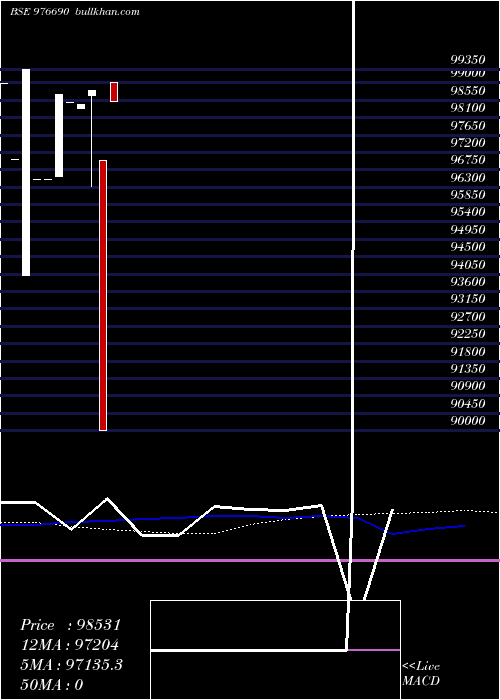
Task: Click the 96300 price axis label
Action: tap(467, 178)
